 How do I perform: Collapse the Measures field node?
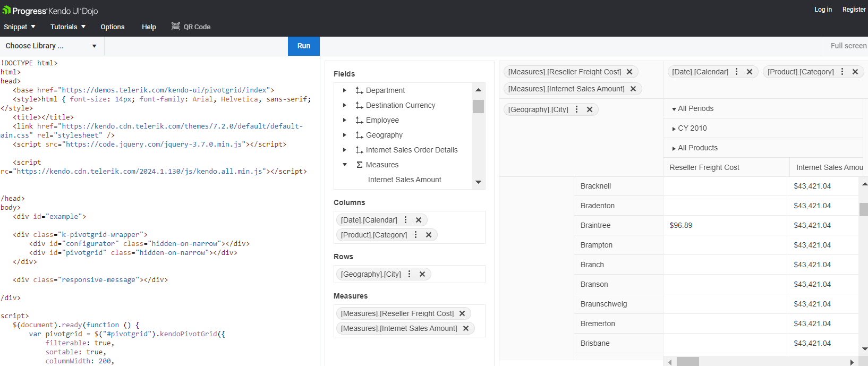[x=345, y=165]
